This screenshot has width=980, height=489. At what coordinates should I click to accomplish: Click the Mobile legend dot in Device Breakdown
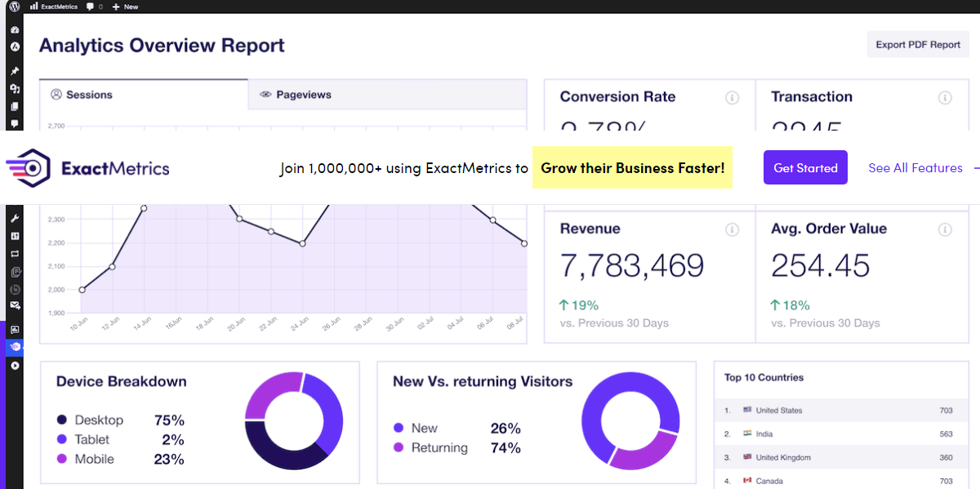pyautogui.click(x=62, y=459)
